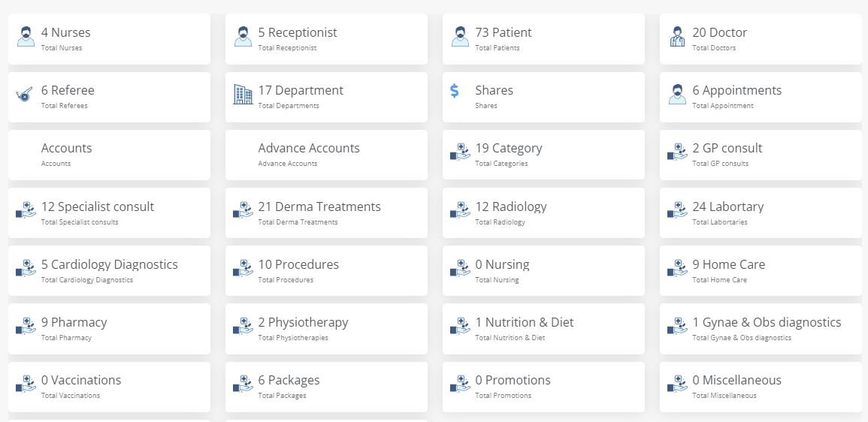Select the Advance Accounts card
Screen dimensions: 868x422
tap(326, 155)
